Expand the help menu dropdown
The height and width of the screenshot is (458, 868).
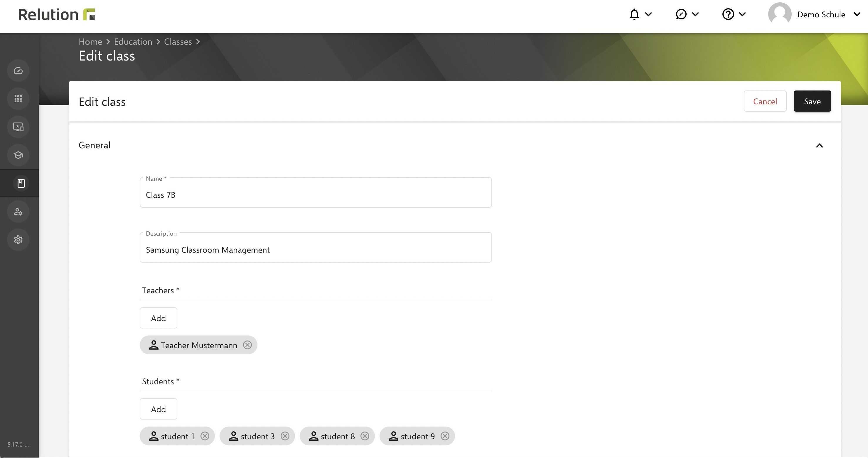click(x=735, y=14)
